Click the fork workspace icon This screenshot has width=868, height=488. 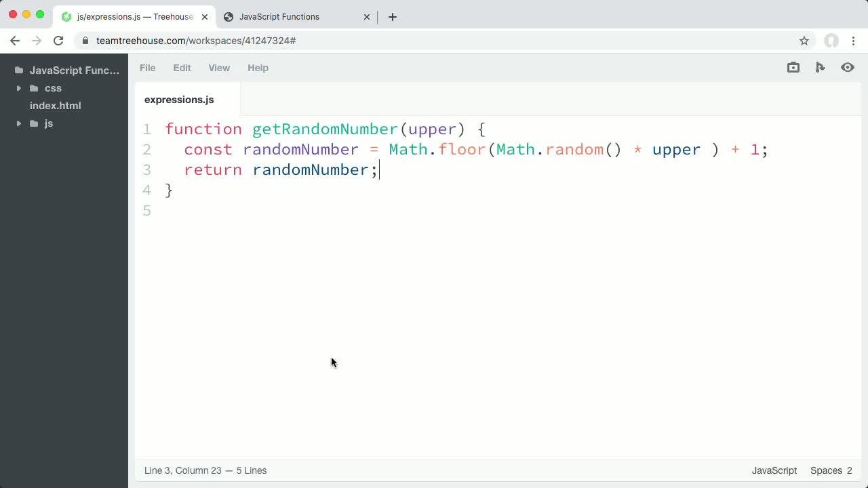pos(820,67)
